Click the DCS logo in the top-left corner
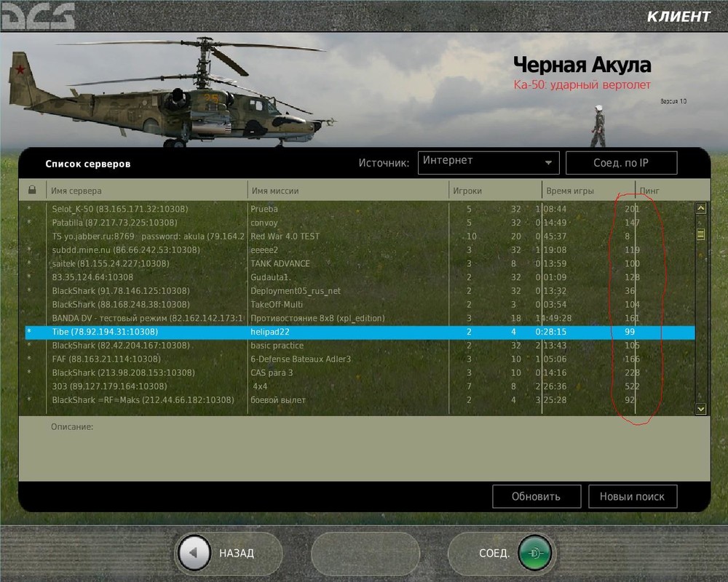The height and width of the screenshot is (582, 728). click(x=36, y=16)
